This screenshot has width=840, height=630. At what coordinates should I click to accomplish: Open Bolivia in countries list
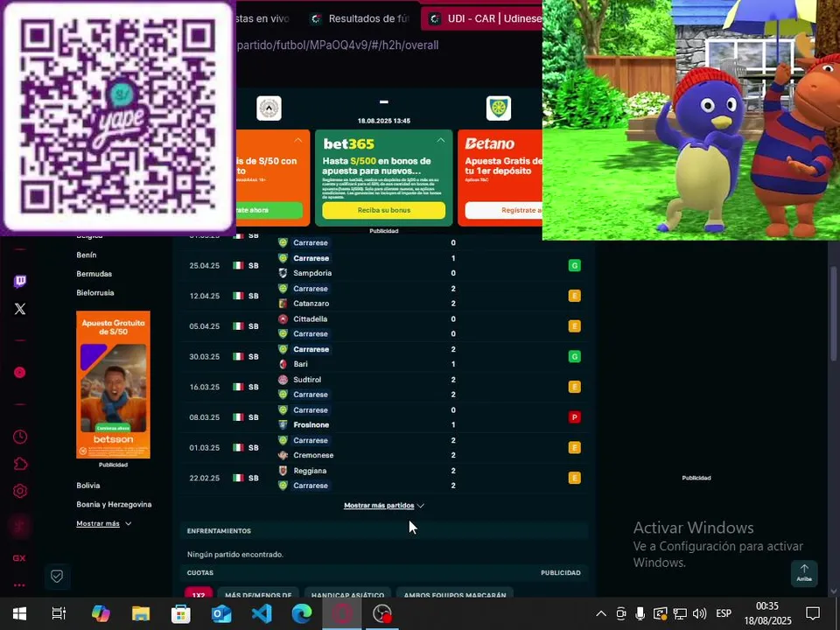(x=87, y=486)
